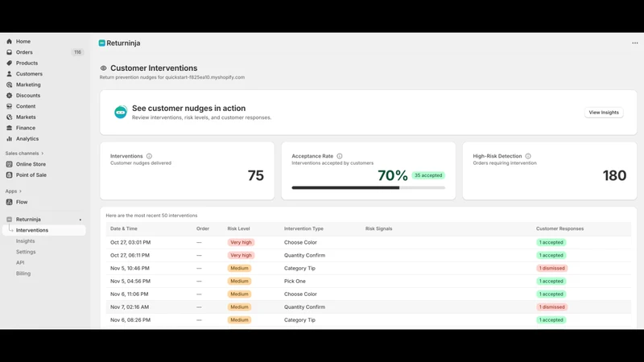Click the Nov 6, 11:06 PM date
This screenshot has width=644, height=362.
pyautogui.click(x=130, y=294)
